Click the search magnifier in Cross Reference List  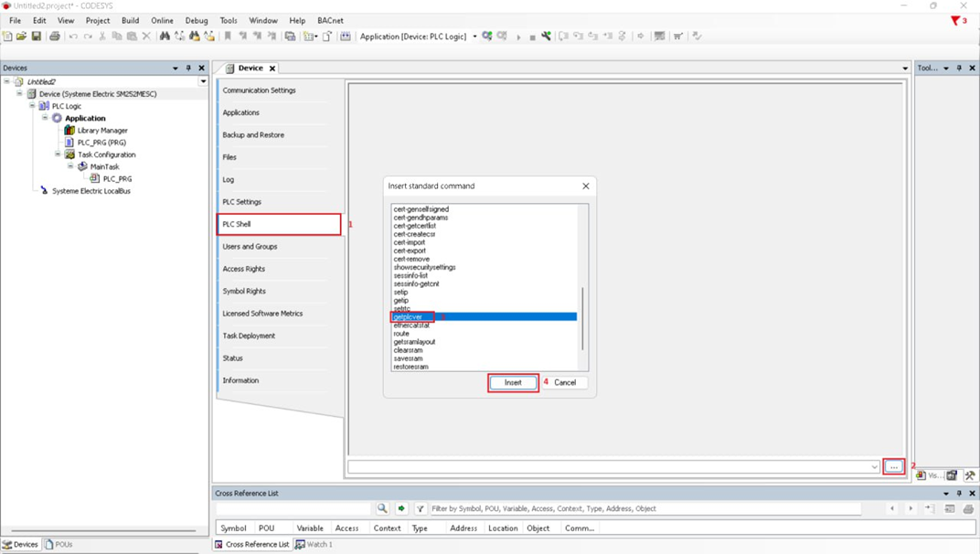[382, 508]
